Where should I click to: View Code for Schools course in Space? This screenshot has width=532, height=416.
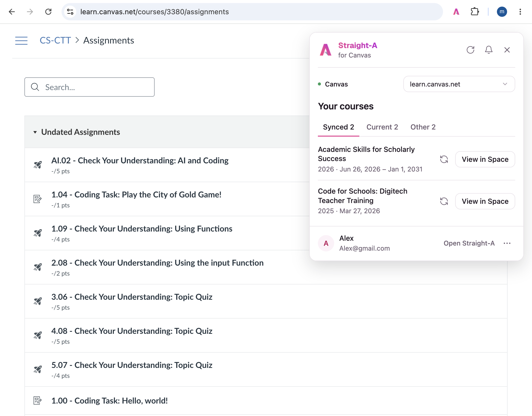point(485,201)
